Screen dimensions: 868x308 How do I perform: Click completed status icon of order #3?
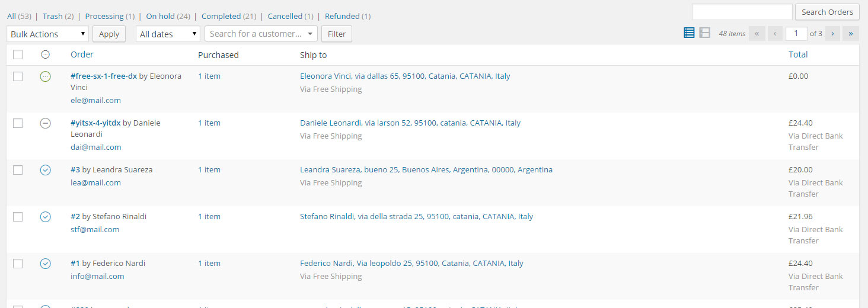pyautogui.click(x=46, y=170)
